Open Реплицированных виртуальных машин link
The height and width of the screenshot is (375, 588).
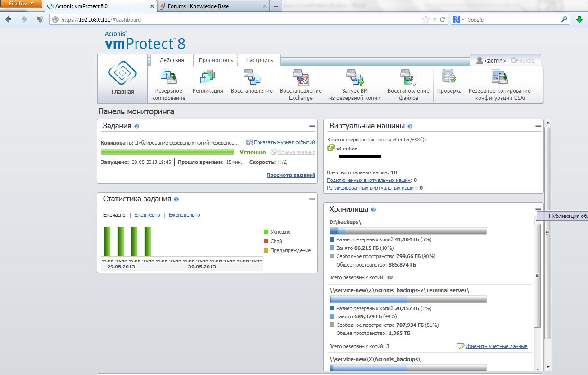[371, 188]
